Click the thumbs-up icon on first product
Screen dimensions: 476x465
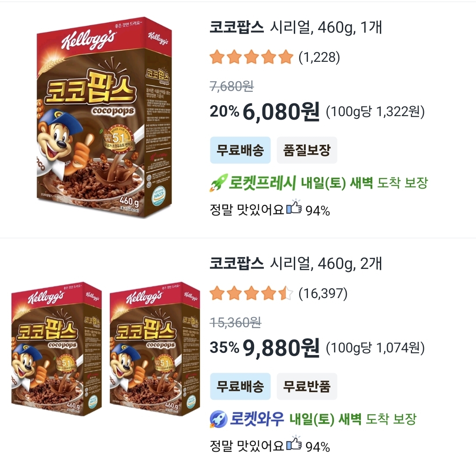tap(294, 208)
